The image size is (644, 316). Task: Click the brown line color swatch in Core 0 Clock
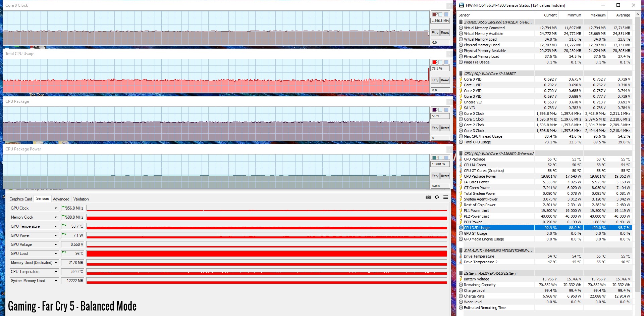pyautogui.click(x=434, y=14)
